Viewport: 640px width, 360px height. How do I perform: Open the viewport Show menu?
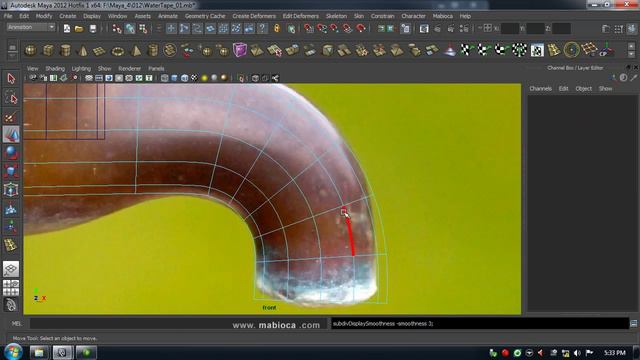pos(104,69)
